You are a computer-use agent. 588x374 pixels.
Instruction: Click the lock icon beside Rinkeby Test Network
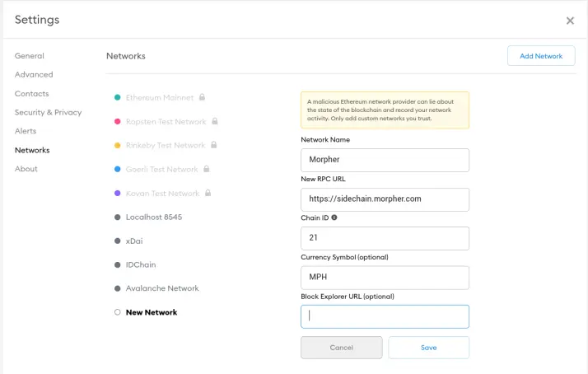point(214,145)
